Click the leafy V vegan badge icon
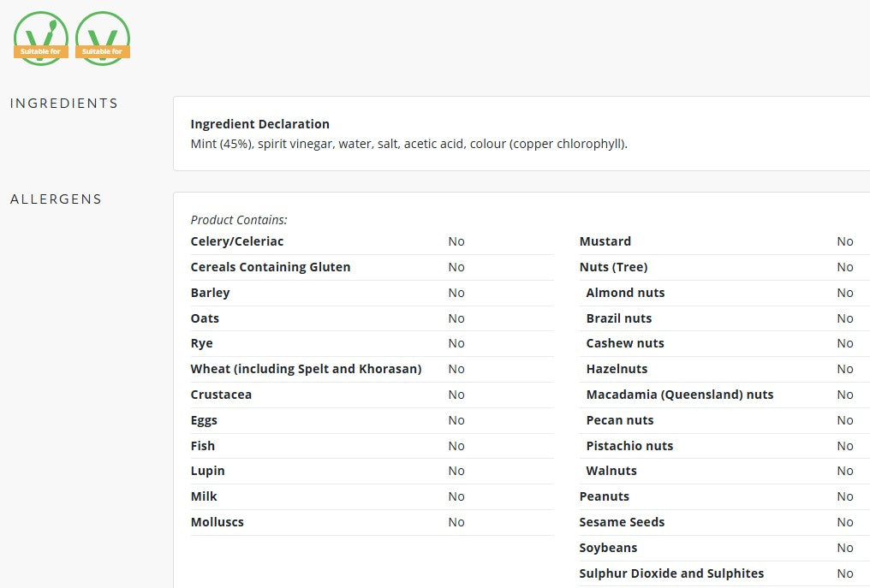Screen dimensions: 870x588 (41, 39)
